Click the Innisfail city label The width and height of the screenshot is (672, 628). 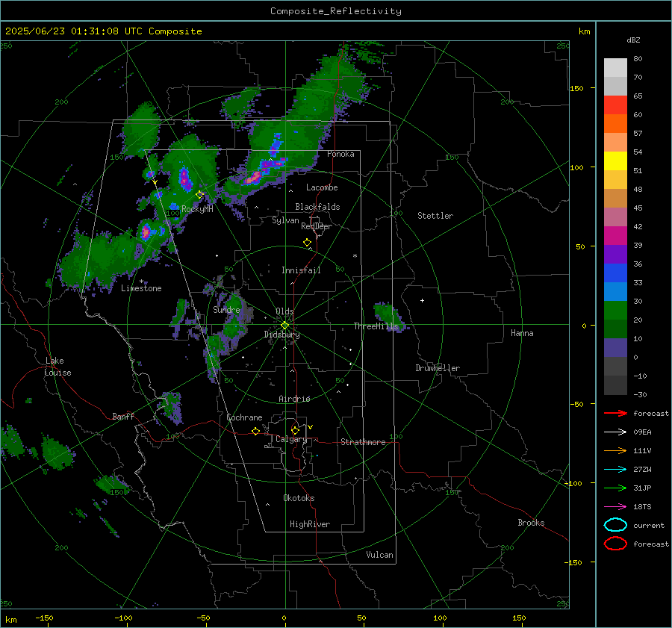pos(301,270)
